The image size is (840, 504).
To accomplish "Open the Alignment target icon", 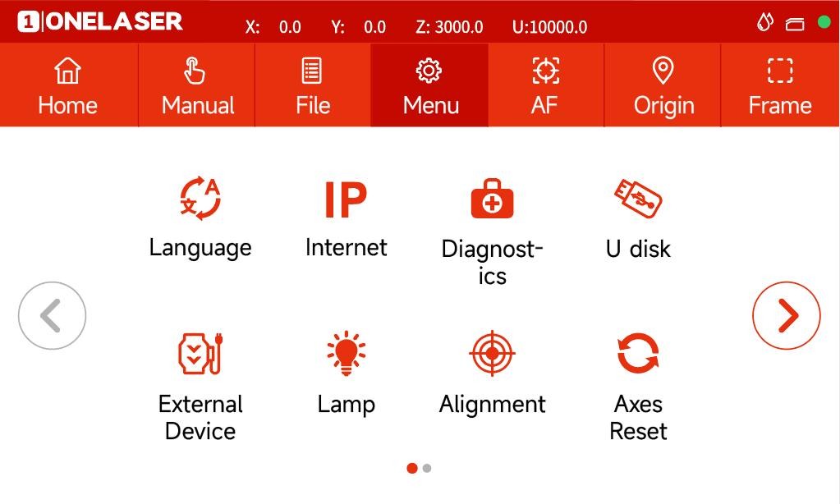I will pyautogui.click(x=492, y=354).
